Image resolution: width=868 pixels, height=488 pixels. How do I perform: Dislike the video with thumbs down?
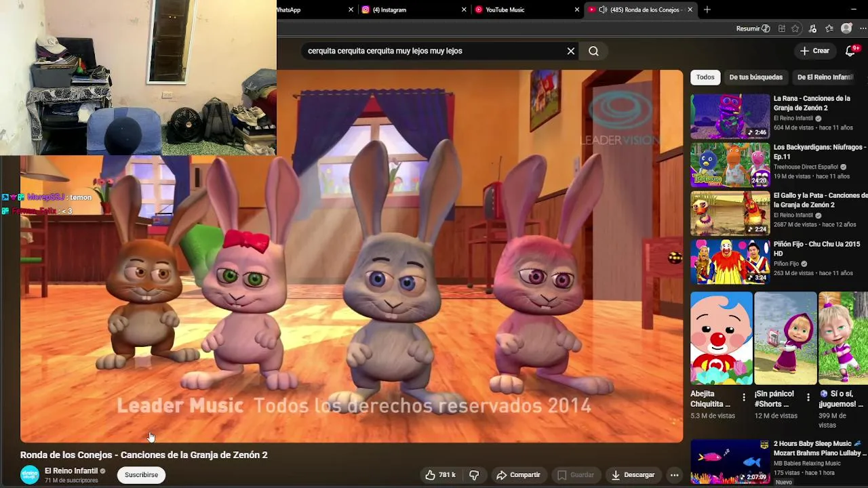tap(474, 475)
